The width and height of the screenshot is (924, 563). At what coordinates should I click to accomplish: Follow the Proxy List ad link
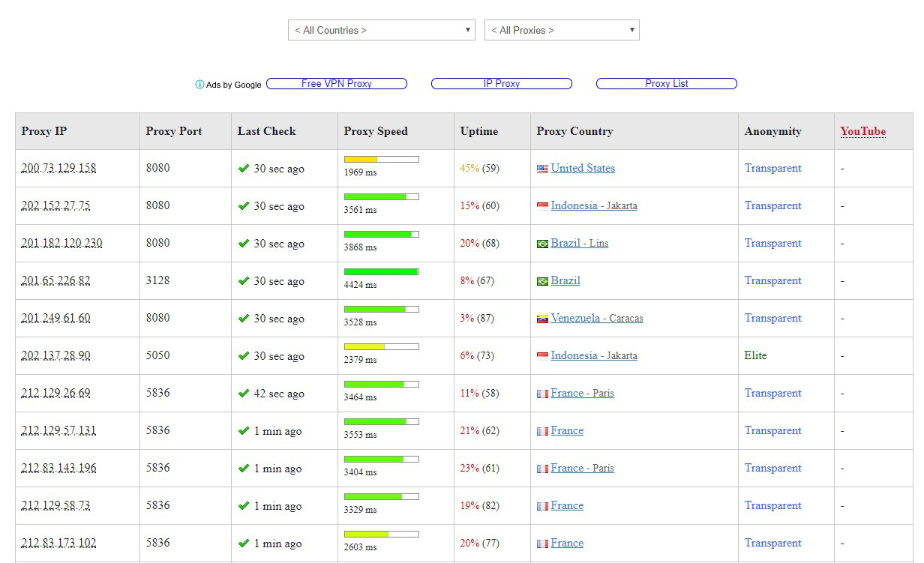tap(666, 83)
